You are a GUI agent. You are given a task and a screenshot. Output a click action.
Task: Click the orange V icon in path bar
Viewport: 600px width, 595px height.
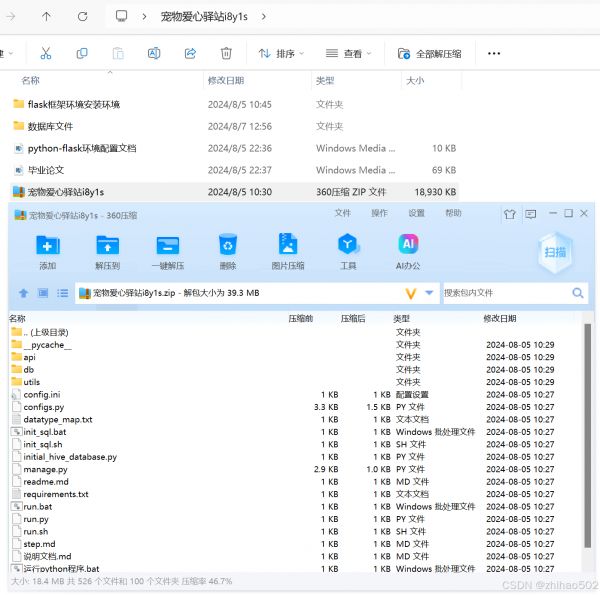(x=411, y=293)
